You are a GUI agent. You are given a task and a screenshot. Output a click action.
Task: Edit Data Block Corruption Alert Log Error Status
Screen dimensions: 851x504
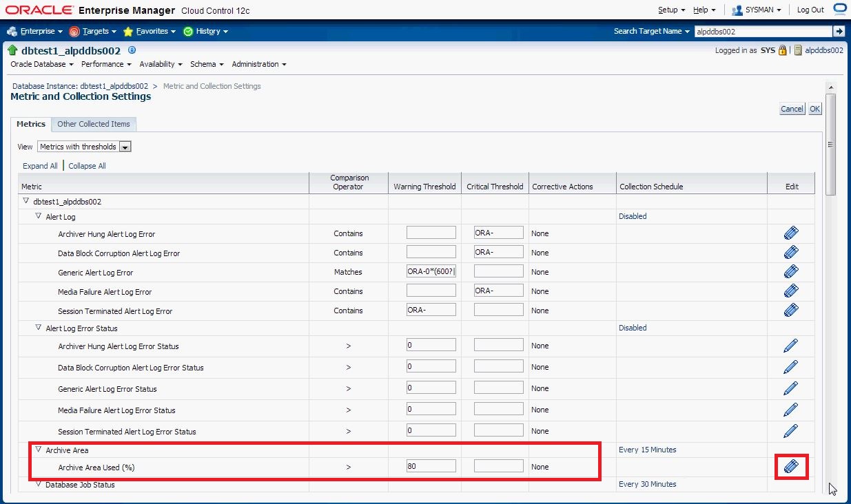click(x=791, y=367)
